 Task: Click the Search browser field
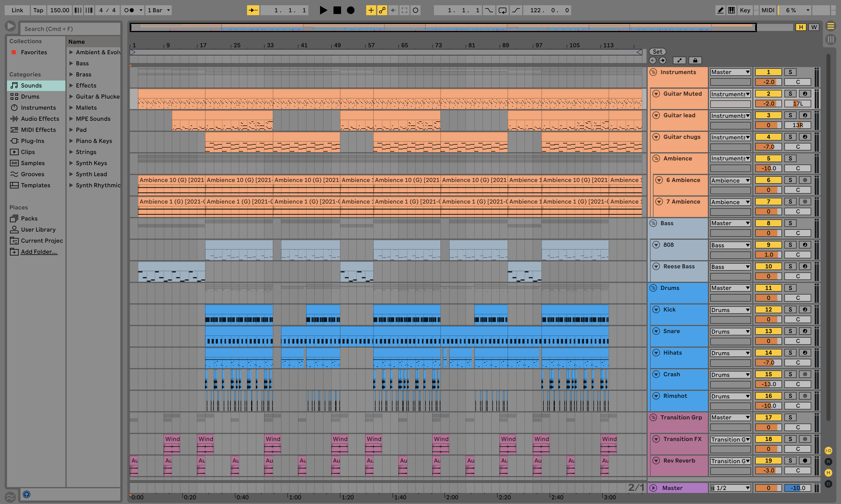click(70, 29)
